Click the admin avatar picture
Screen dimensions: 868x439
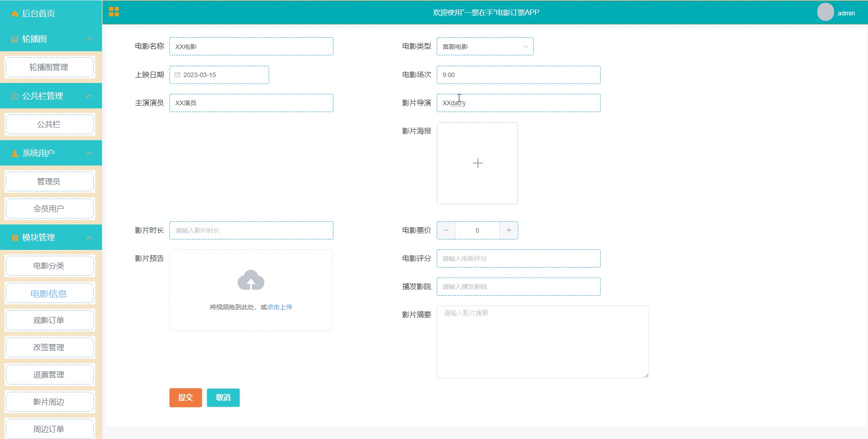click(x=825, y=12)
